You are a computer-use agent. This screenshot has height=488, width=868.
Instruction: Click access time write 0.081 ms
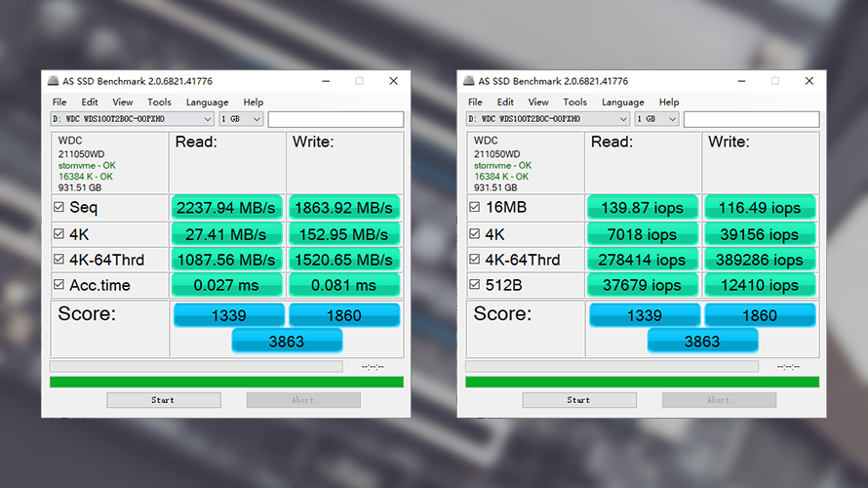click(x=343, y=285)
